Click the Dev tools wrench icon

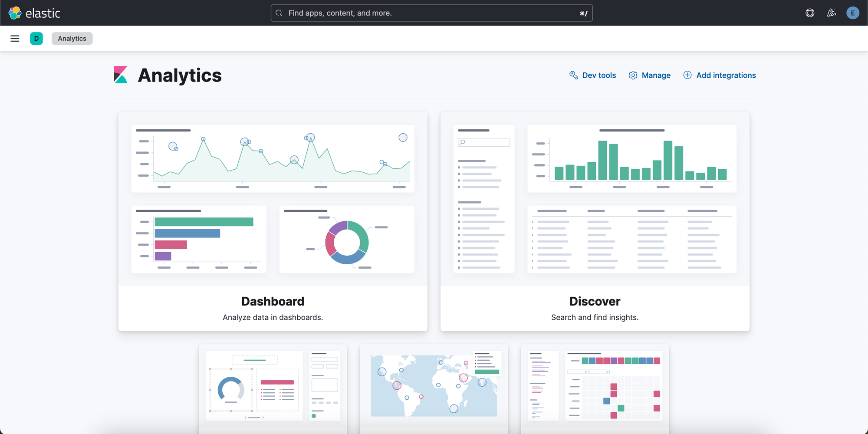click(x=574, y=75)
